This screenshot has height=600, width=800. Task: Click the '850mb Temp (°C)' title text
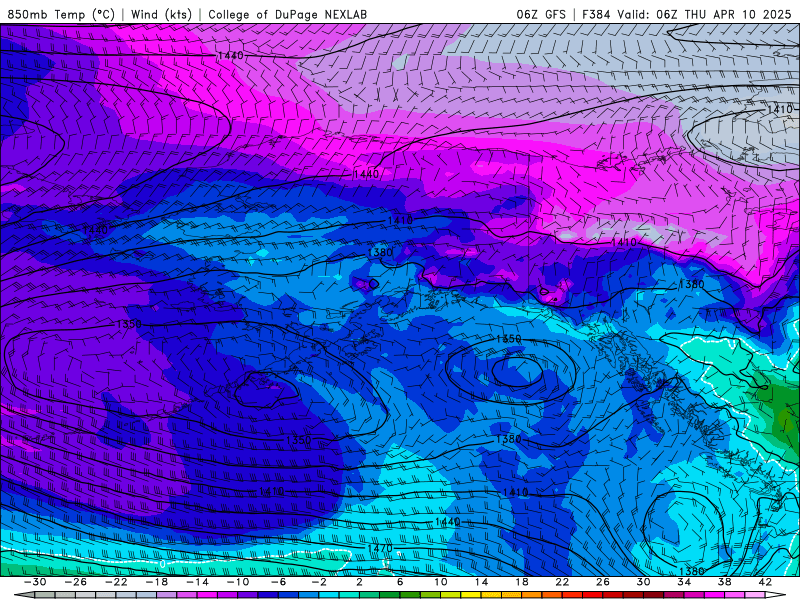coord(61,14)
